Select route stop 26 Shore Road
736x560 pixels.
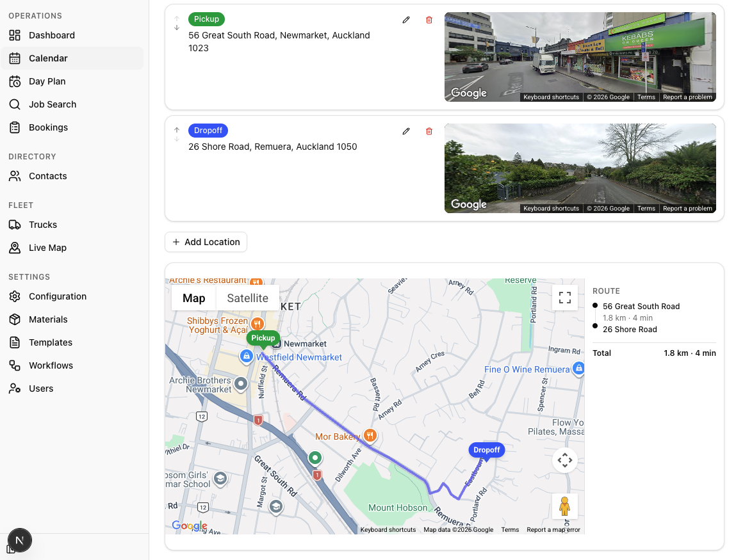(630, 329)
